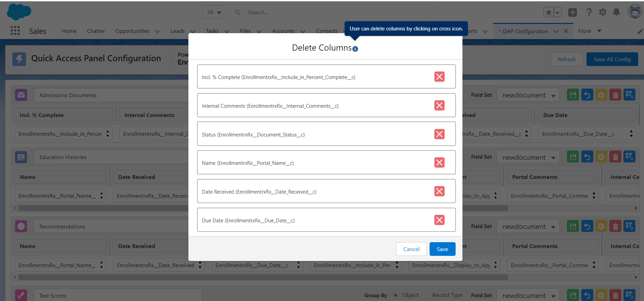
Task: Open Field Set dropdown for Admissions Documents
Action: tap(528, 95)
